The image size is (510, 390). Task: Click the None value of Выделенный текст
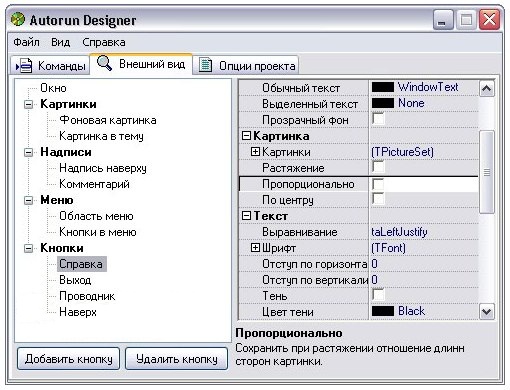point(411,103)
